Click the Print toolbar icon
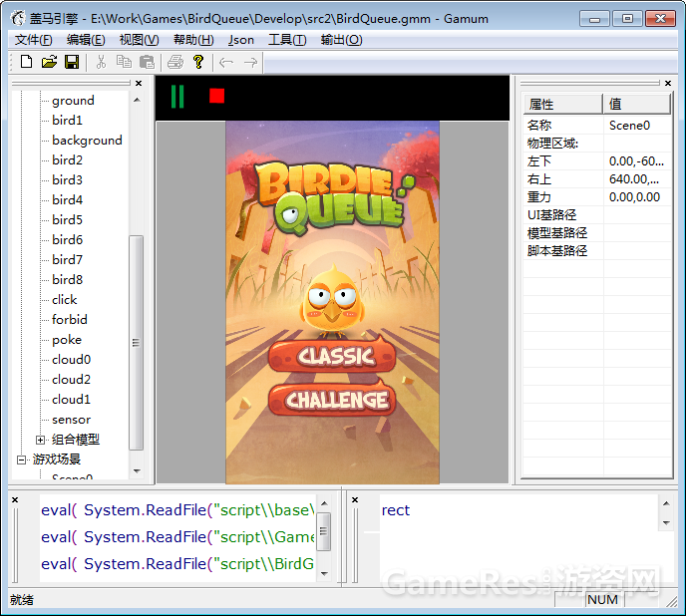 [175, 63]
